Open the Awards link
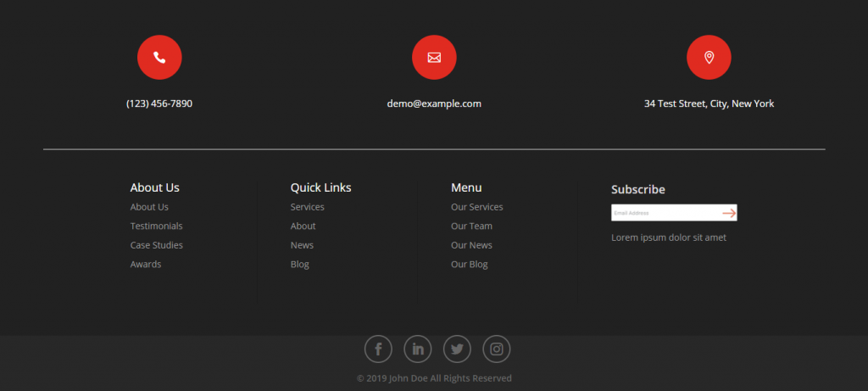 click(146, 264)
